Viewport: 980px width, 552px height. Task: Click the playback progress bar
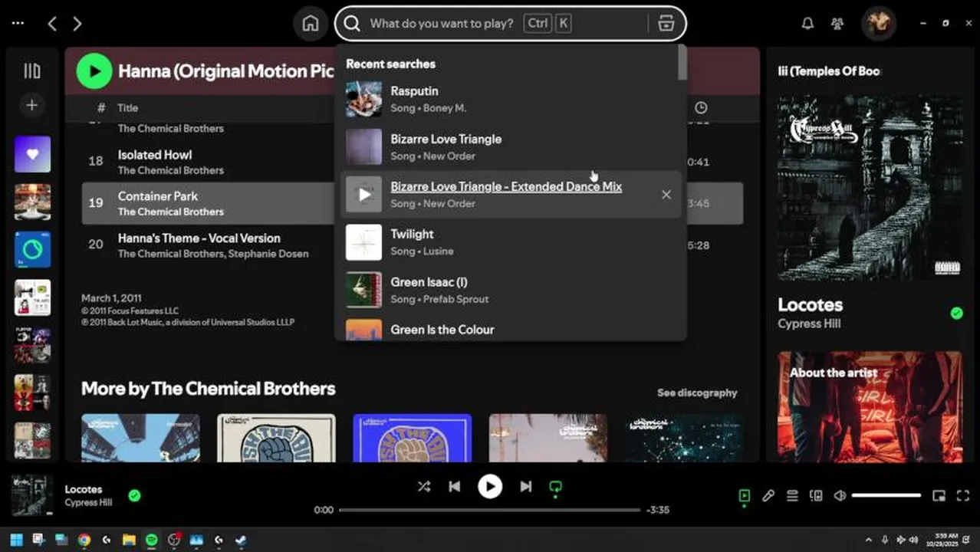click(489, 510)
